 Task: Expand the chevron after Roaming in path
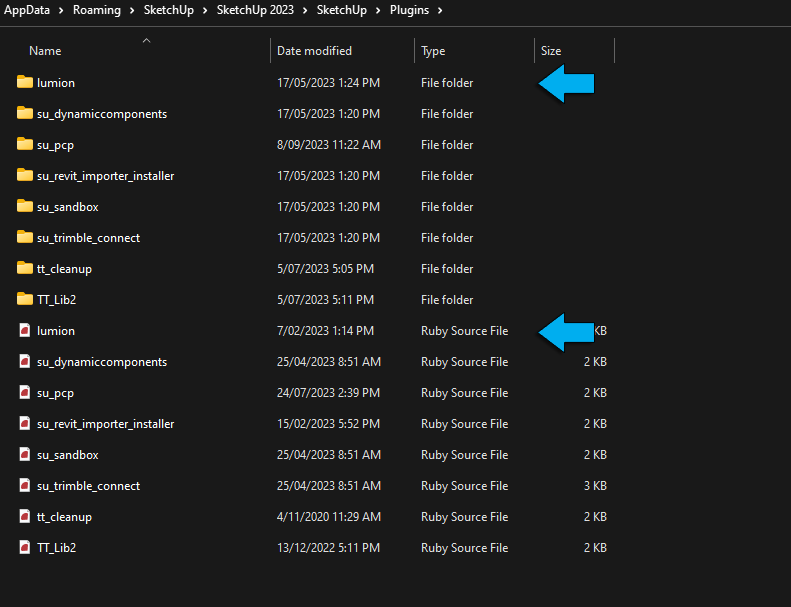click(x=132, y=11)
